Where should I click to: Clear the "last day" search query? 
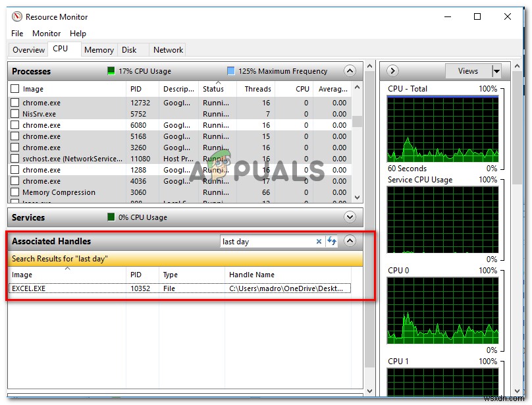click(319, 241)
